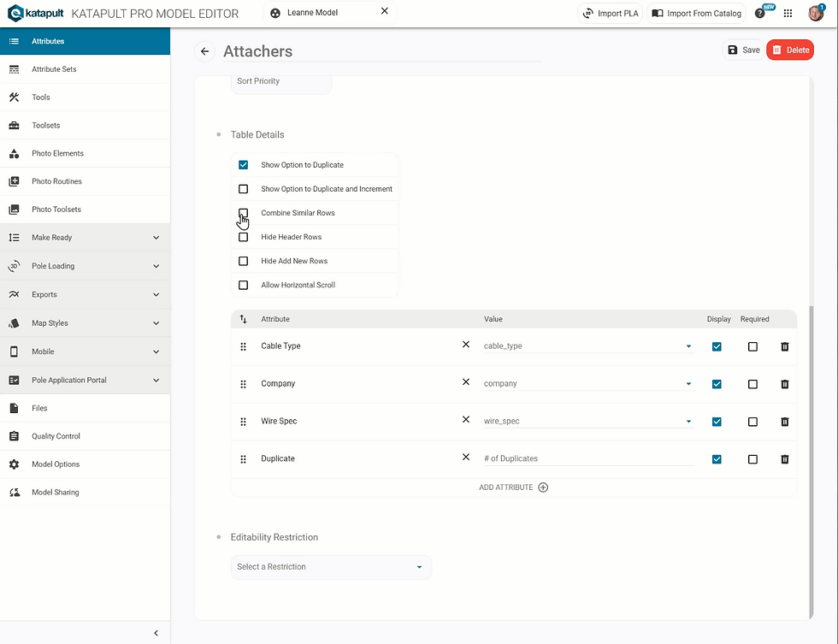Click the Tools wrench icon in sidebar

pos(15,97)
